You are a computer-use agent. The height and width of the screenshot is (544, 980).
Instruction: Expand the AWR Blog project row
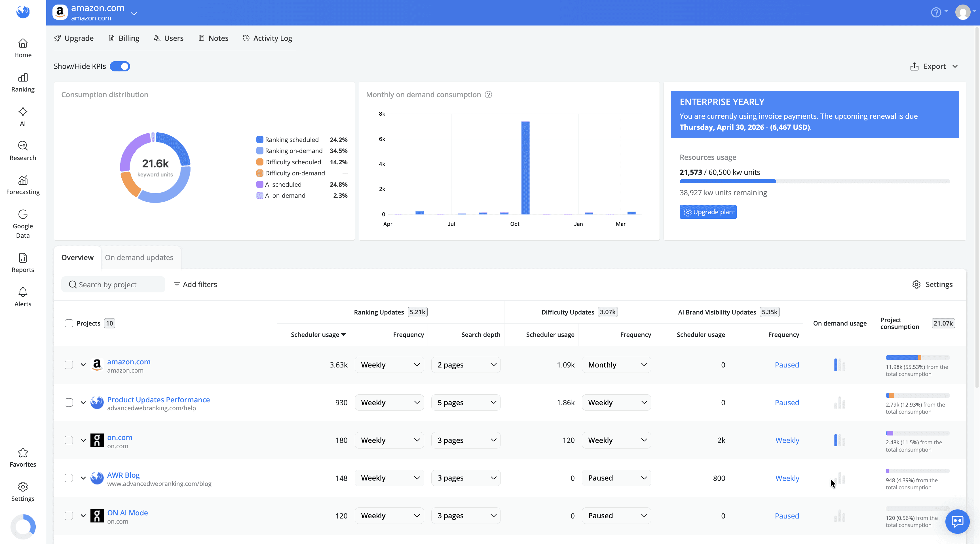point(83,478)
